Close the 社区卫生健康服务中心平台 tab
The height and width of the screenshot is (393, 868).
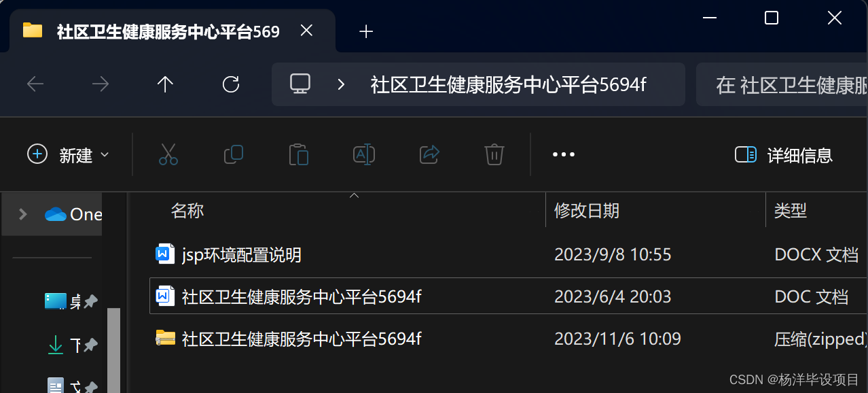click(307, 31)
